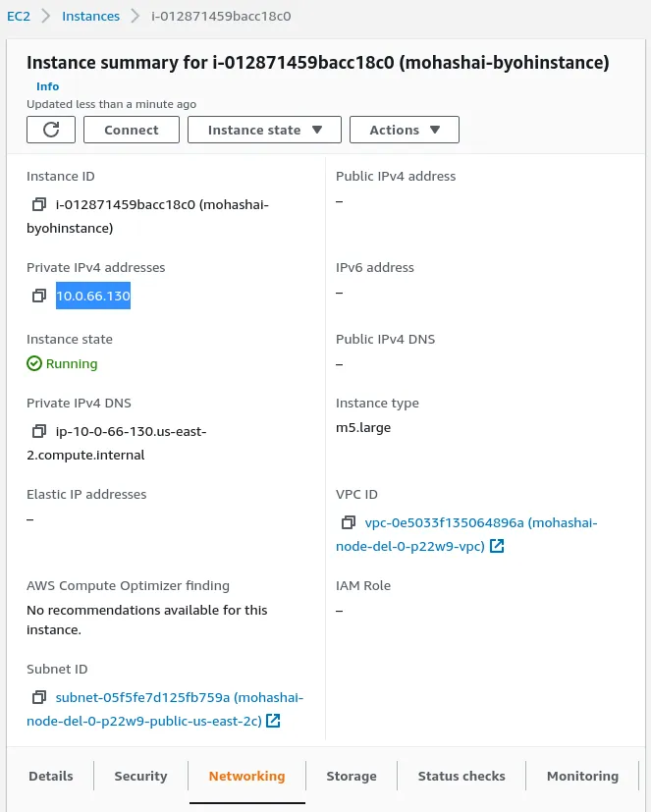Click the refresh instance summary icon
This screenshot has height=812, width=651.
[51, 130]
